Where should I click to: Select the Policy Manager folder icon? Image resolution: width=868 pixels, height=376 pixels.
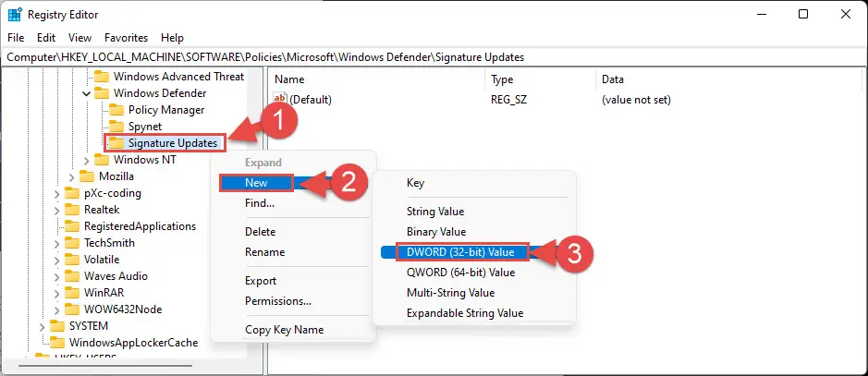(116, 110)
